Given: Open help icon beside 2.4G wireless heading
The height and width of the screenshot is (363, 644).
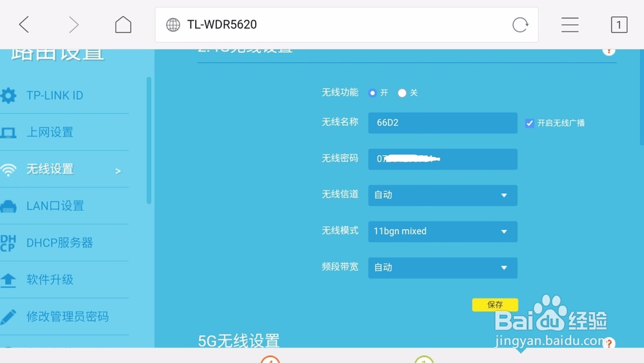Looking at the screenshot, I should coord(609,51).
